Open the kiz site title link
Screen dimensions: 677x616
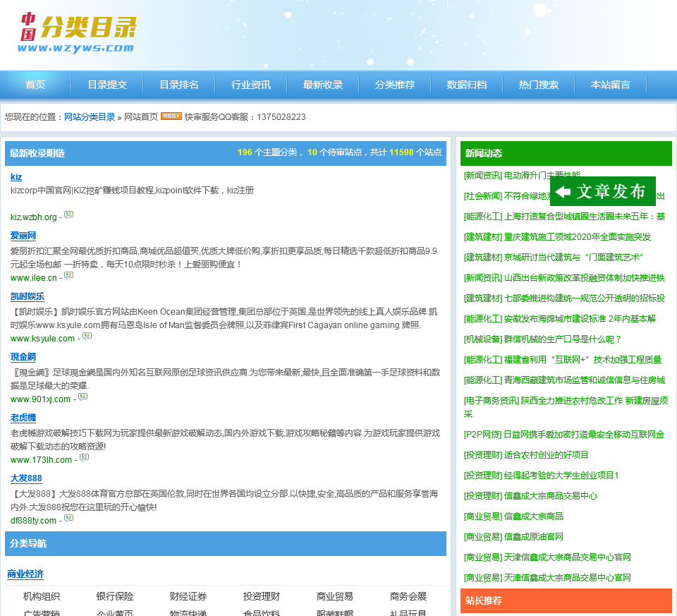[16, 176]
